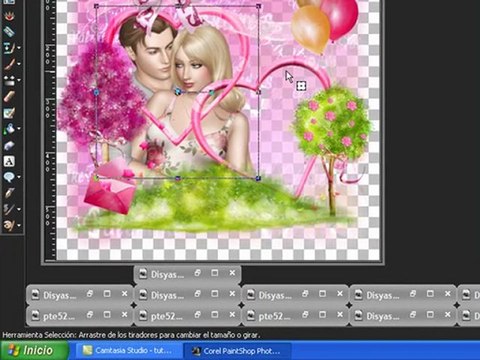This screenshot has width=480, height=360.
Task: Select the Picture Tube tool
Action: (x=9, y=145)
